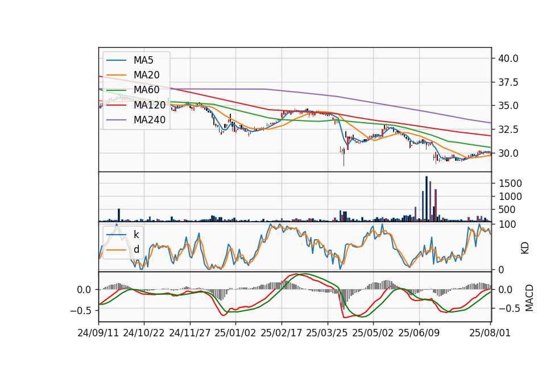546x392 pixels.
Task: Click the d legend label in KD panel
Action: [x=136, y=249]
